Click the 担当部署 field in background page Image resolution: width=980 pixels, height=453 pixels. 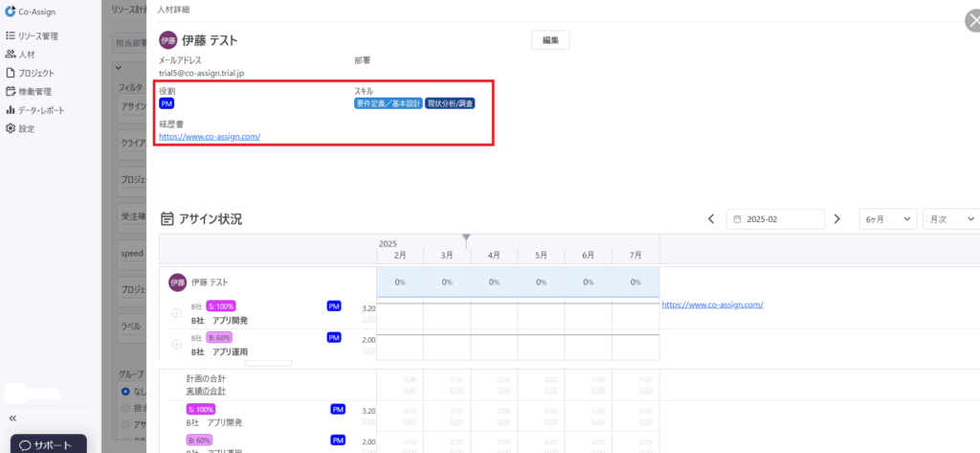pyautogui.click(x=130, y=43)
